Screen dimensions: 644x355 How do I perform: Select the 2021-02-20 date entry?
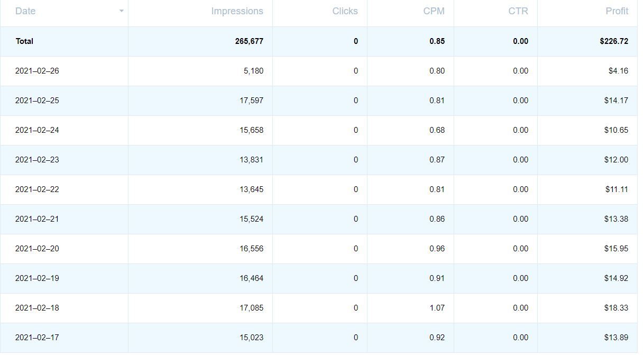point(37,249)
